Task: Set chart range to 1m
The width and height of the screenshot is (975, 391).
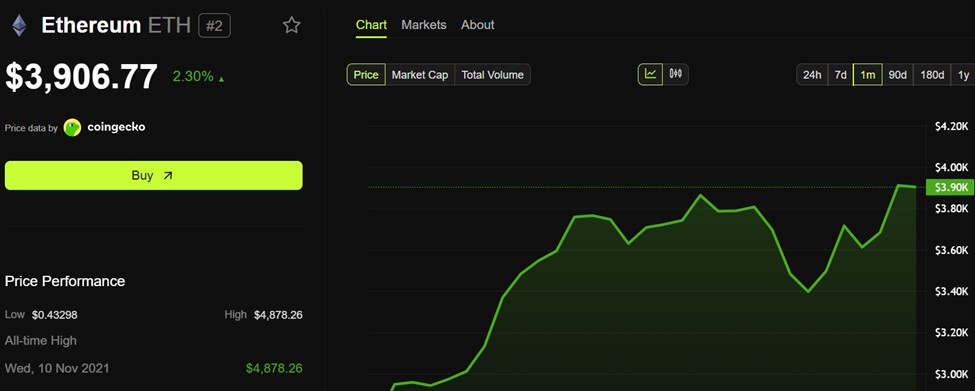Action: [x=867, y=75]
